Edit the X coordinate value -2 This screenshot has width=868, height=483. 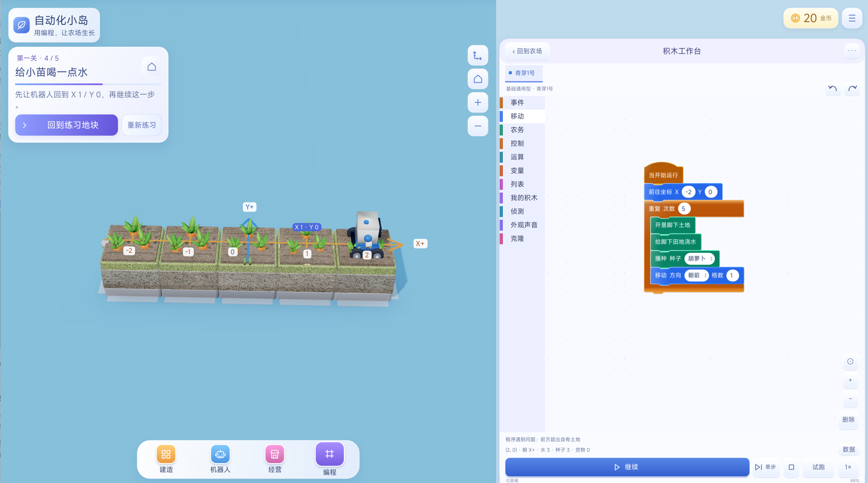coord(688,192)
